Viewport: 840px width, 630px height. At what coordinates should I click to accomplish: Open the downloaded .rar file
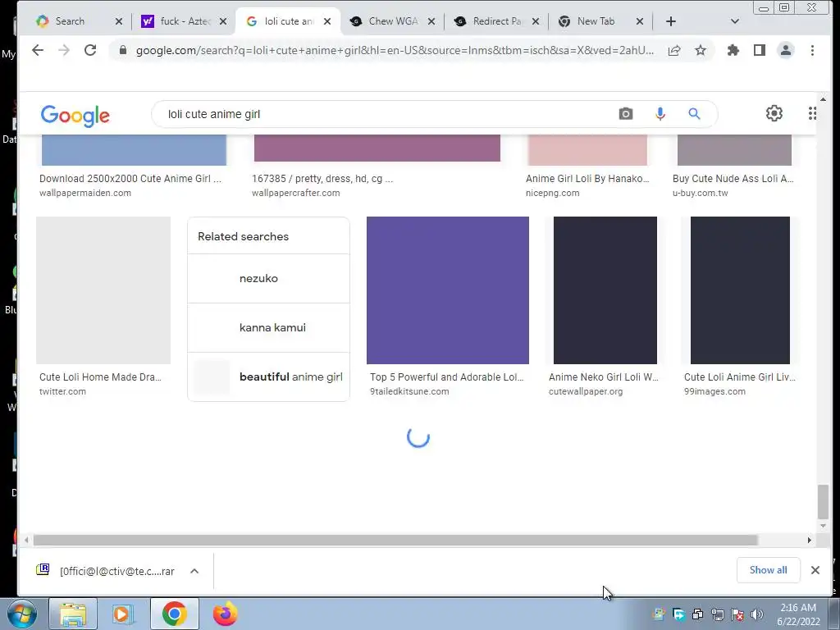coord(106,571)
